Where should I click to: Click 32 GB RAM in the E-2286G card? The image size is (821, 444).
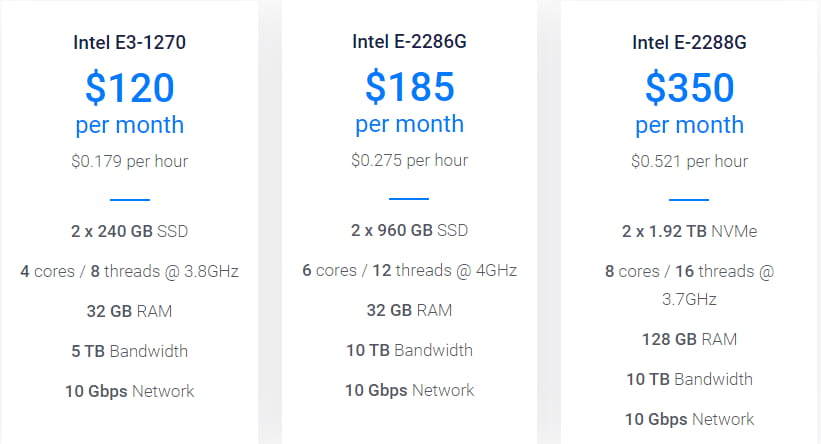pos(409,311)
